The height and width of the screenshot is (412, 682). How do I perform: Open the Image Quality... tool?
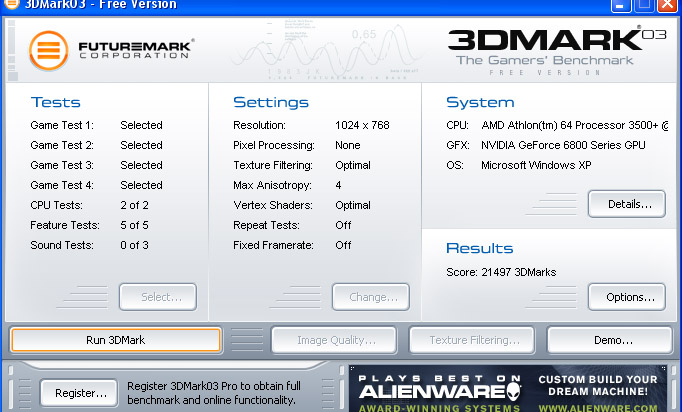click(334, 340)
